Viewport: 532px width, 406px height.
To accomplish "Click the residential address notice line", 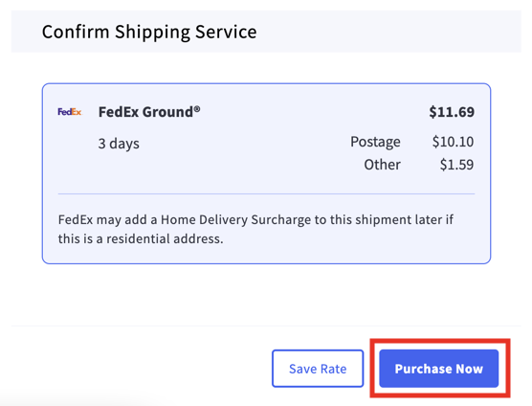I will [x=141, y=239].
